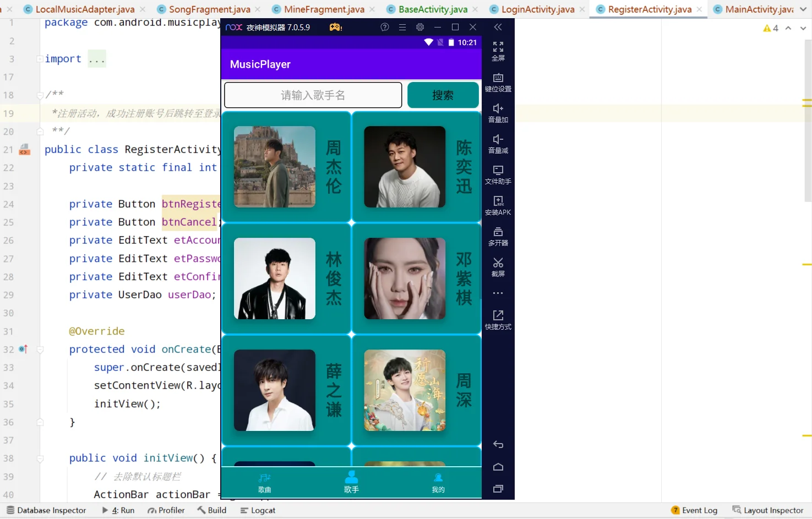Click the search button 搜索
The image size is (812, 519).
click(x=443, y=95)
